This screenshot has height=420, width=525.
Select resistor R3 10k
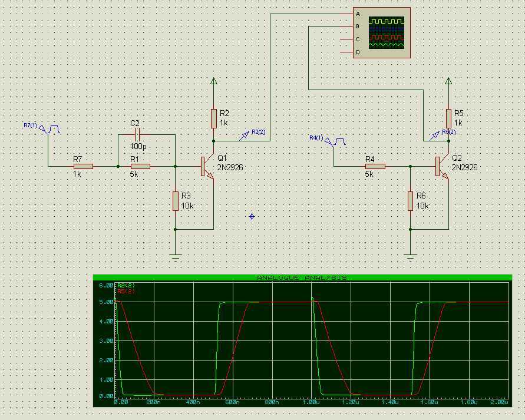click(x=176, y=201)
